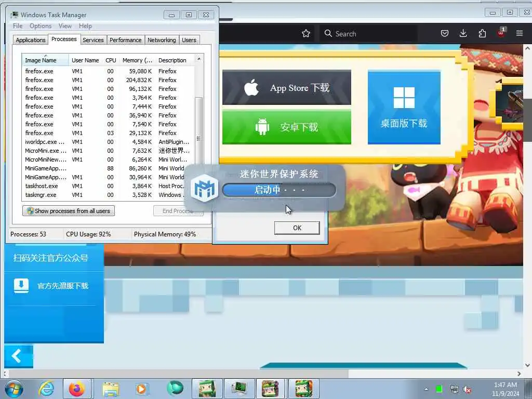Click the blue desktop version download tile
The image size is (532, 399).
tap(404, 108)
